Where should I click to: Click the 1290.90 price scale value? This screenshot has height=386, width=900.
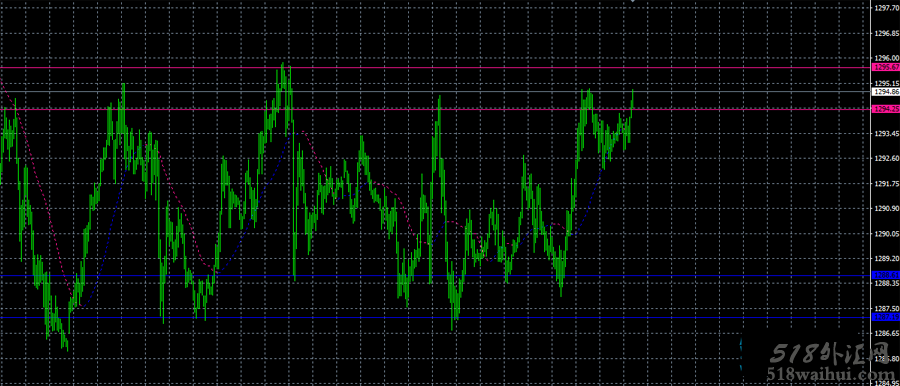point(886,209)
